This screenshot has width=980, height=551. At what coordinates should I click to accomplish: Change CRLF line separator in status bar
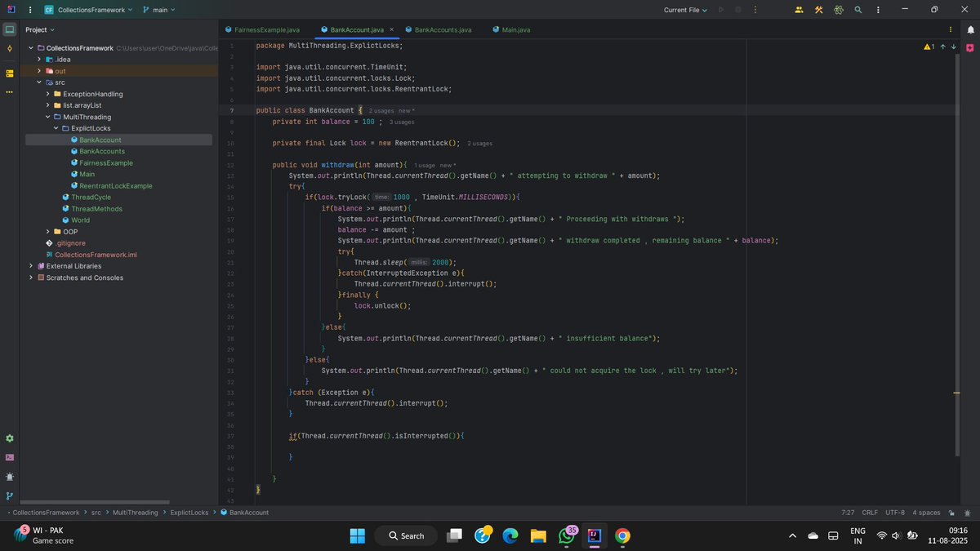[x=871, y=513]
